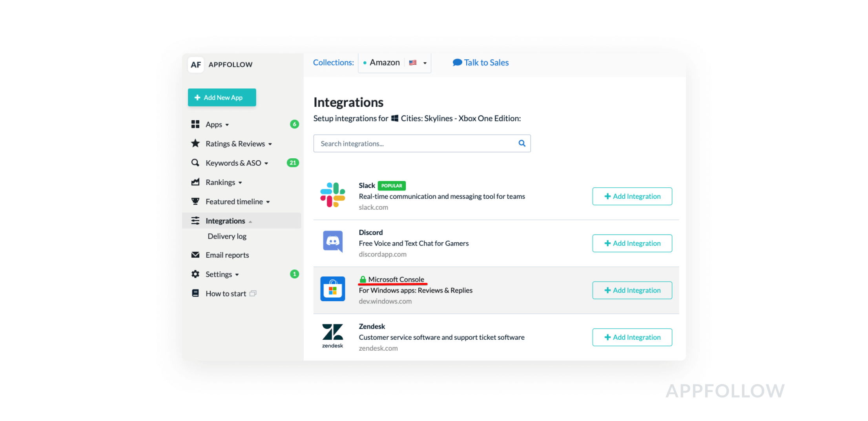Click the AppFollow AF logo icon
Viewport: 868px width, 421px height.
pyautogui.click(x=195, y=65)
